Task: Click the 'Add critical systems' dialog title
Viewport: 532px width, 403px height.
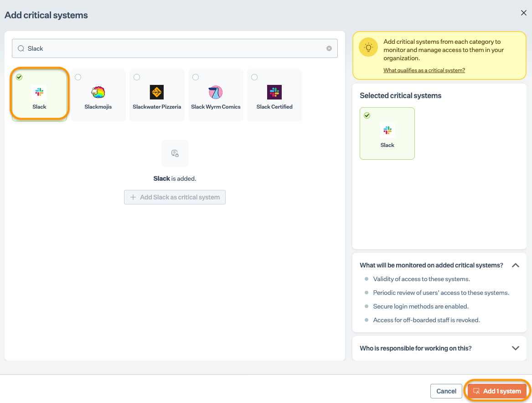Action: coord(46,16)
